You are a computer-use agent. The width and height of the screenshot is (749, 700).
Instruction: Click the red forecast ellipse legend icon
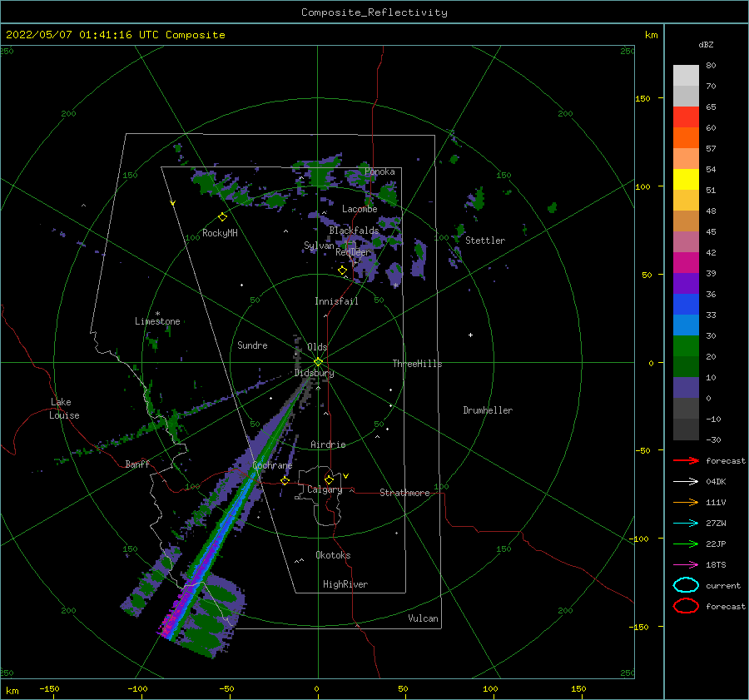point(686,606)
